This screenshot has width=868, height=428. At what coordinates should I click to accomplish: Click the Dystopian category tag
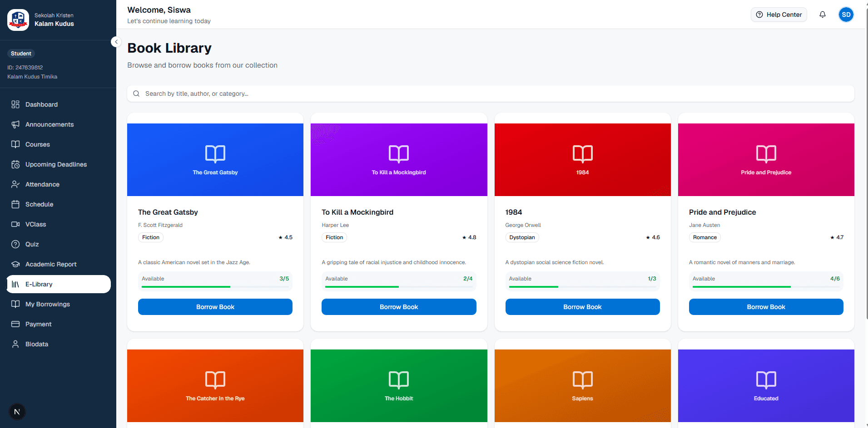click(x=522, y=237)
